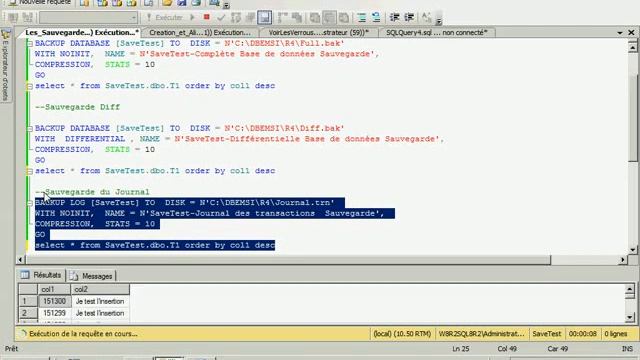
Task: Specify values for template parameters icon
Action: click(426, 18)
